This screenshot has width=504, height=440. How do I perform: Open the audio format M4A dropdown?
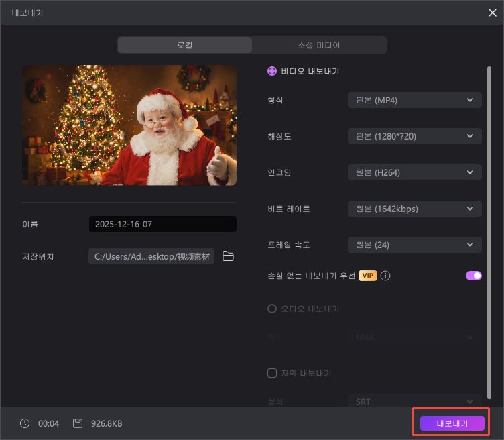click(414, 338)
